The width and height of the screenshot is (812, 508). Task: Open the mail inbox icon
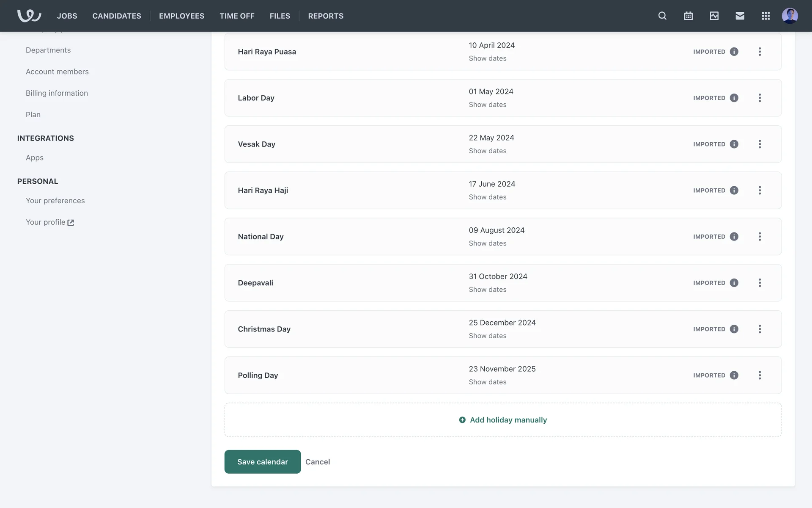[740, 16]
